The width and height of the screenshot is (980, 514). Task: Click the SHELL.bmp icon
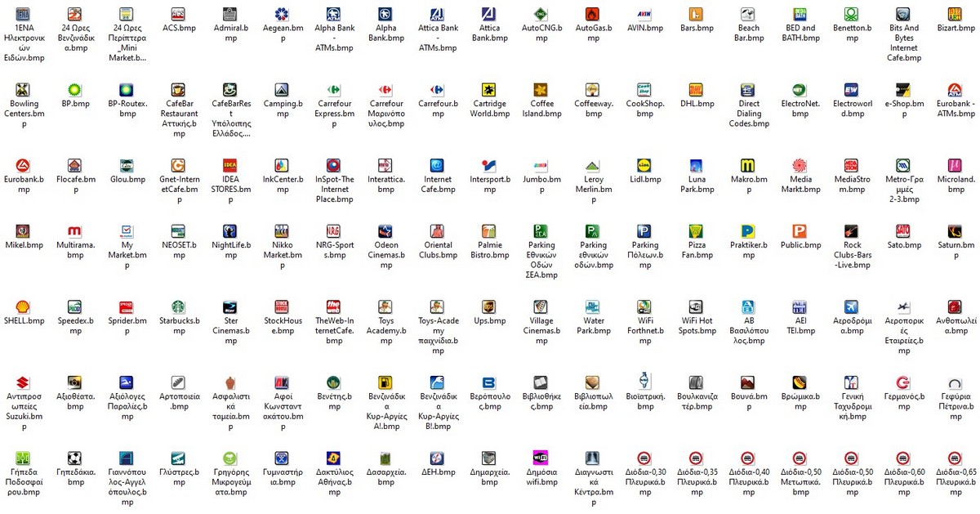[x=23, y=307]
